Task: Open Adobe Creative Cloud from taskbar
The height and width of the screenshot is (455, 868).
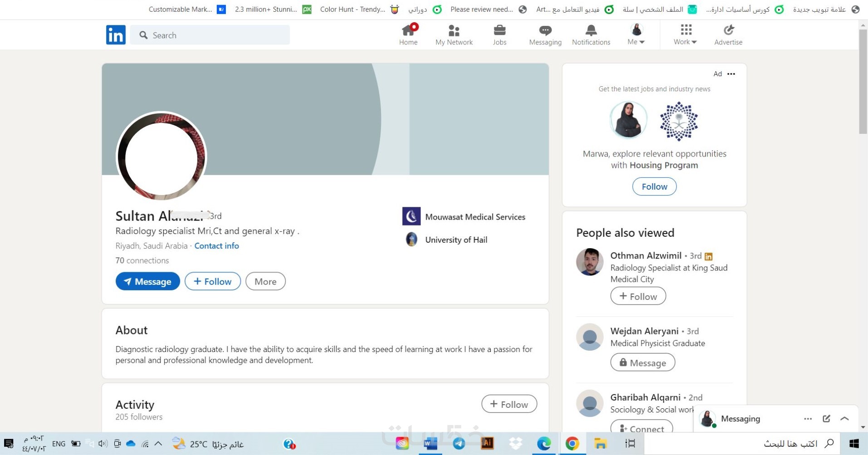Action: (402, 444)
